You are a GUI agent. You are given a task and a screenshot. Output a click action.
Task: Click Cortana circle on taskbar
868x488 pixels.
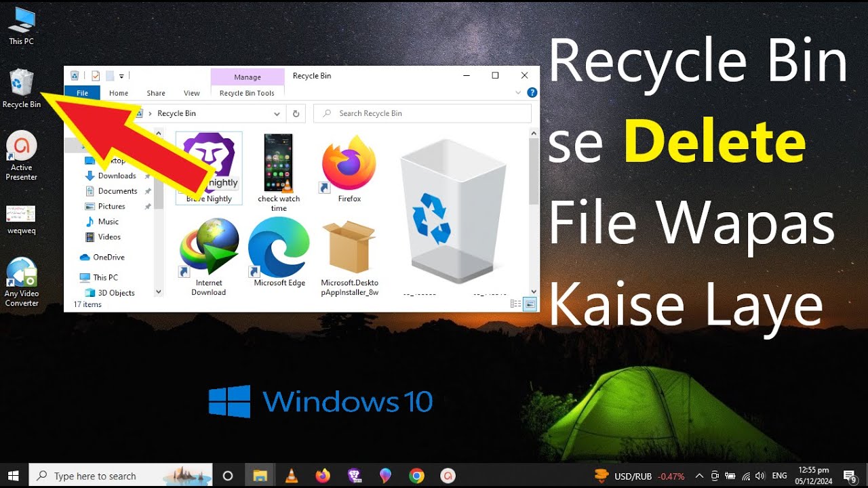pyautogui.click(x=228, y=476)
